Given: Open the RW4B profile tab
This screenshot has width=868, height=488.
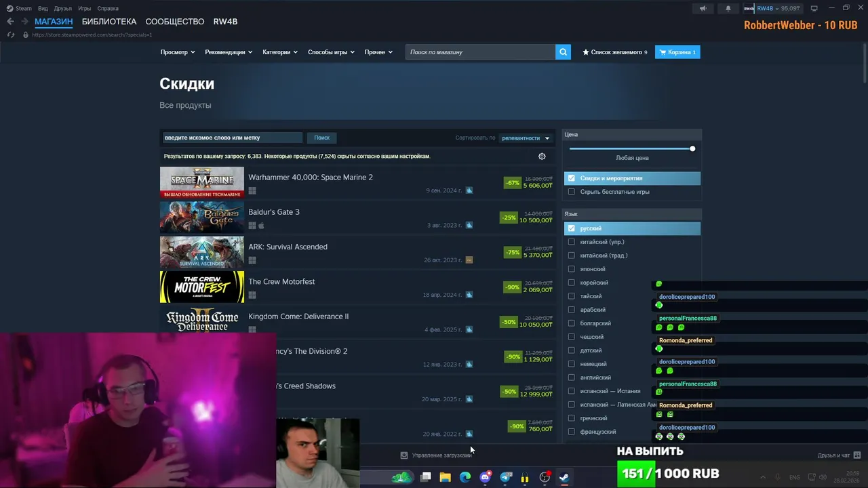Looking at the screenshot, I should tap(225, 22).
